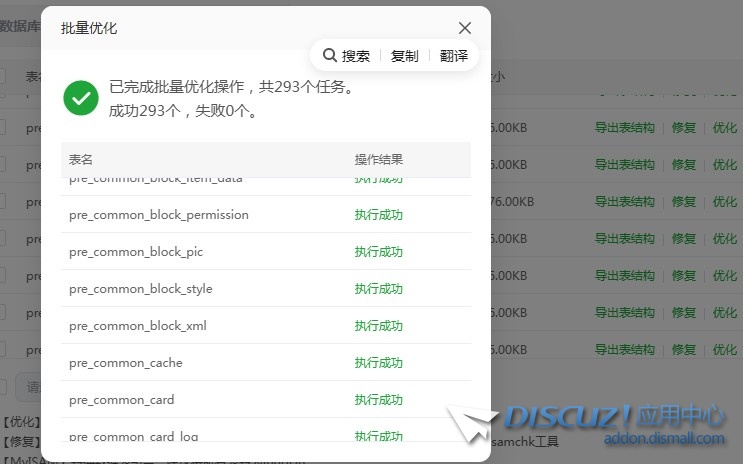
Task: Select the pre_common_card_log table name
Action: pos(134,436)
